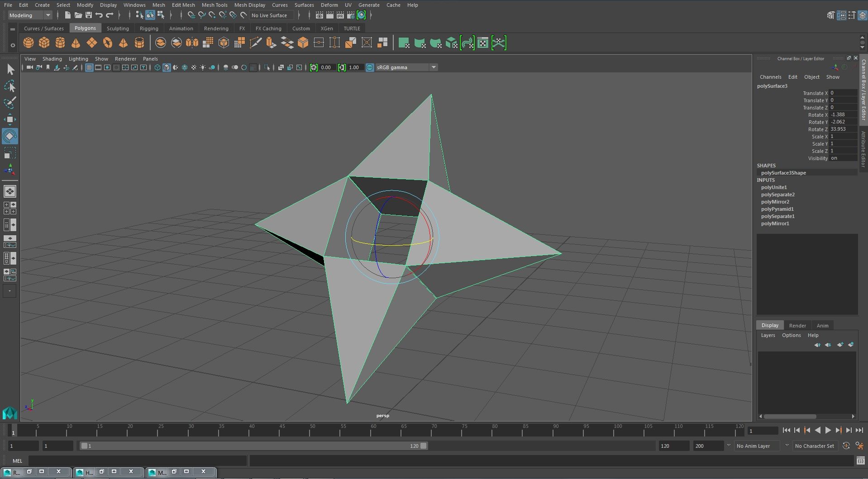Go to the start of playback range

tap(786, 431)
